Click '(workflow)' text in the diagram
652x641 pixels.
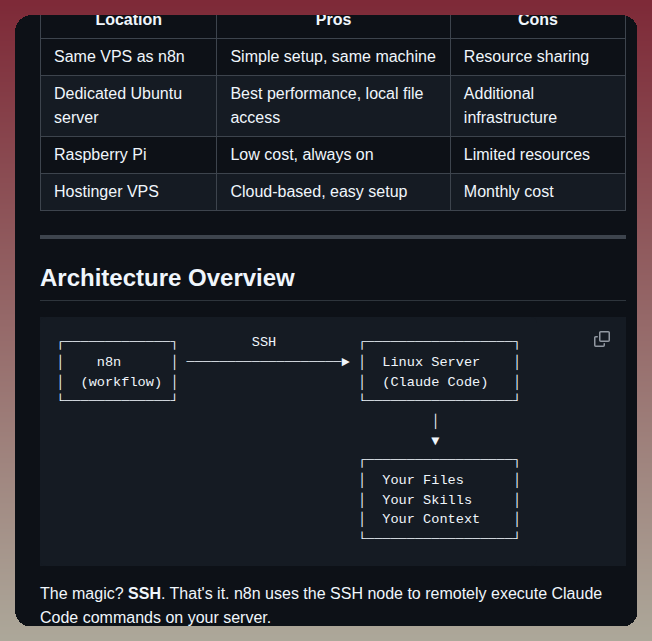(x=121, y=382)
